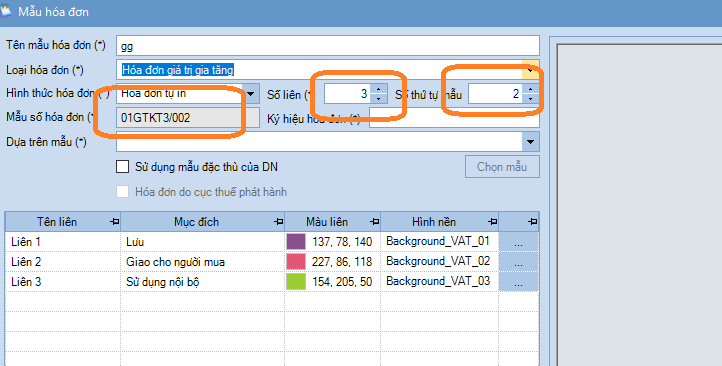Tick Hóa đơn do cục thuế phát hành checkbox
Viewport: 722px width, 366px height.
[x=122, y=192]
